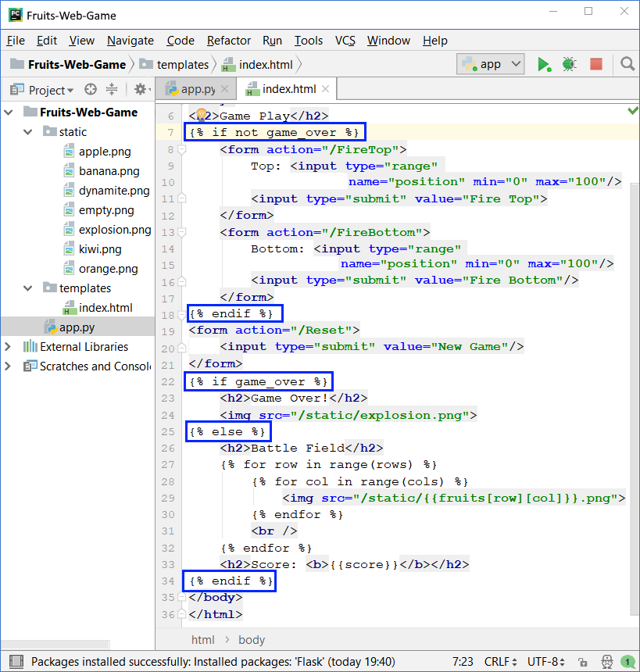
Task: Open the app run configuration dropdown
Action: coord(492,64)
